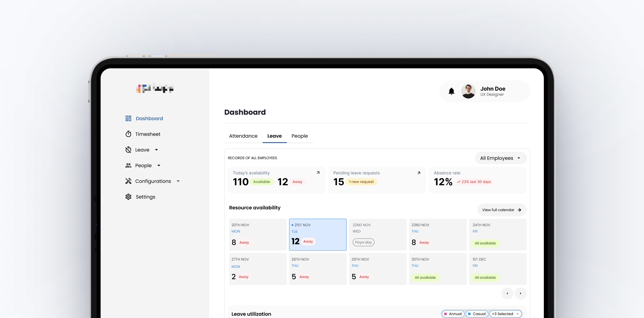Select the 1st Dec Friday card
The image size is (644, 318).
pos(498,269)
